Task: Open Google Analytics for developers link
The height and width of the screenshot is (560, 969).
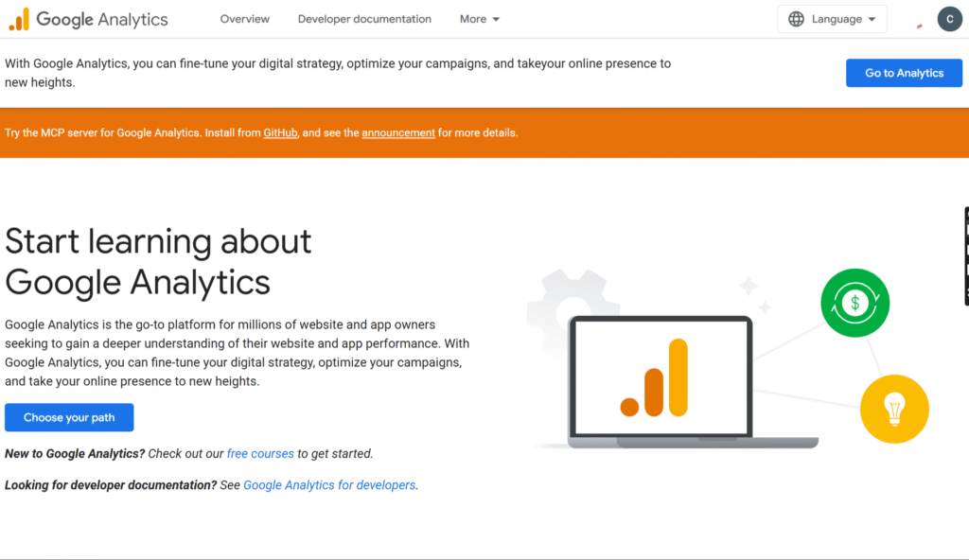Action: pyautogui.click(x=329, y=485)
